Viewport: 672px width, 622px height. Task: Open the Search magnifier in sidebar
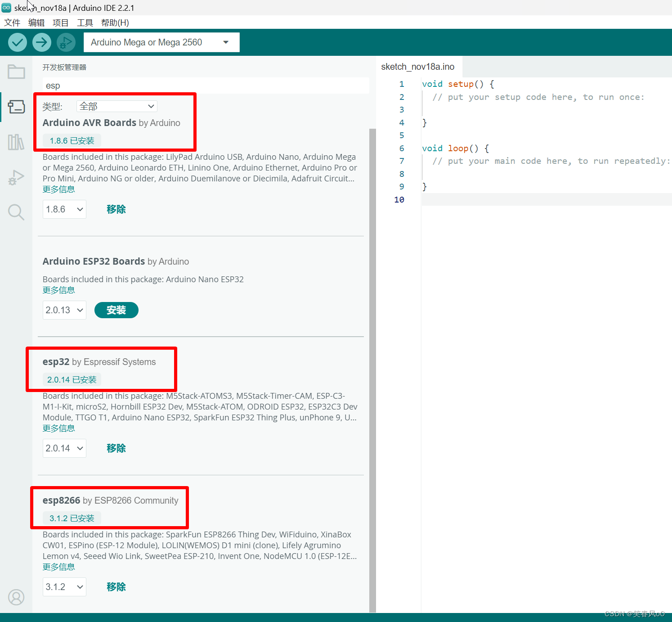pos(16,212)
